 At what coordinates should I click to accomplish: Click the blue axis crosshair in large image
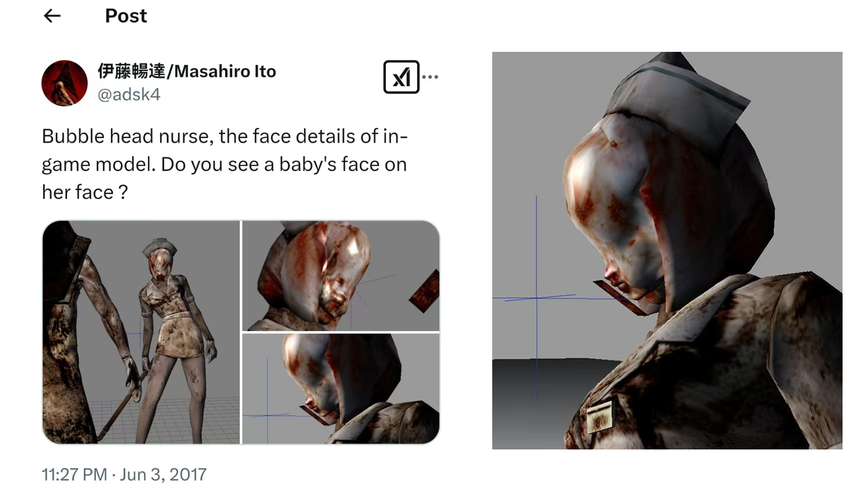pos(537,297)
